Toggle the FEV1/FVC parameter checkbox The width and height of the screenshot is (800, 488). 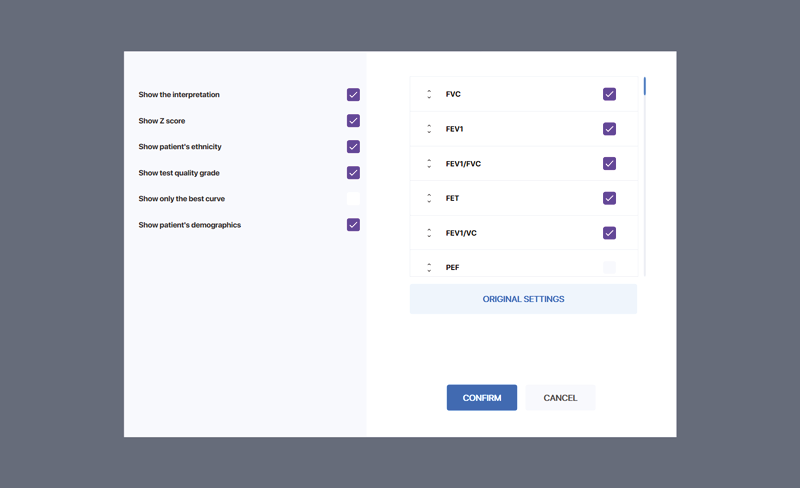tap(609, 164)
